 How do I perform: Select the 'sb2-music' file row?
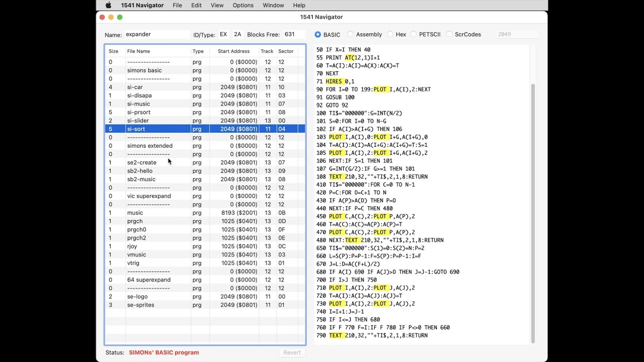pyautogui.click(x=205, y=179)
